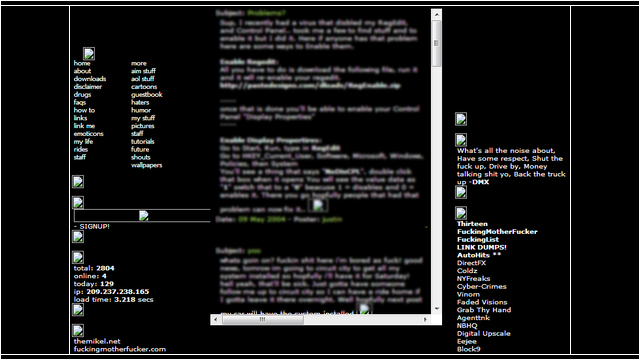Open the emoticons page
640x360 pixels.
(x=89, y=134)
